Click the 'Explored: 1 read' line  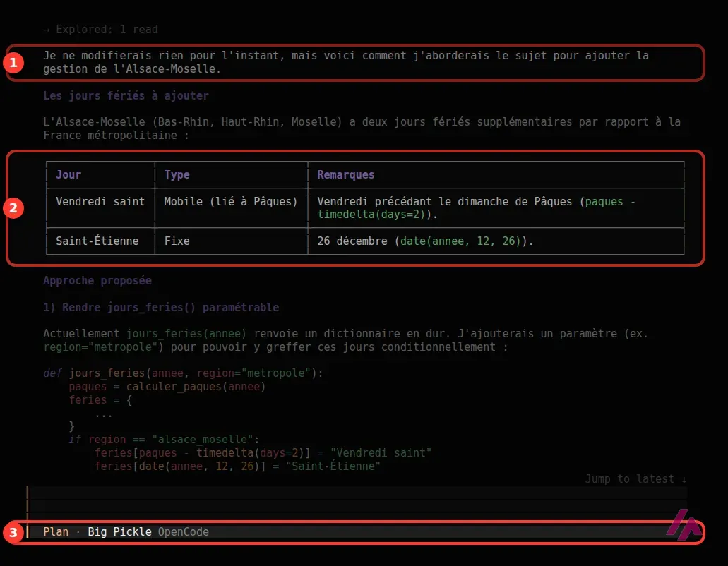click(x=101, y=29)
